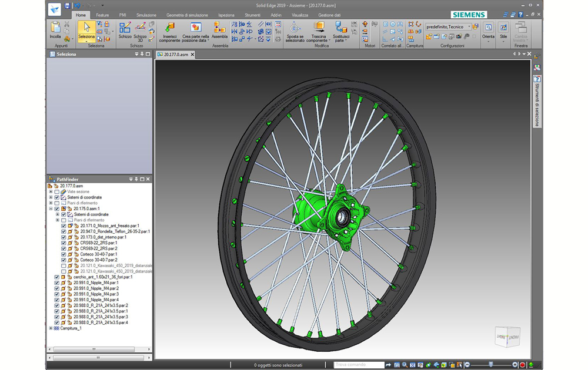
Task: Click the zoom slider handle in status bar
Action: coord(490,365)
